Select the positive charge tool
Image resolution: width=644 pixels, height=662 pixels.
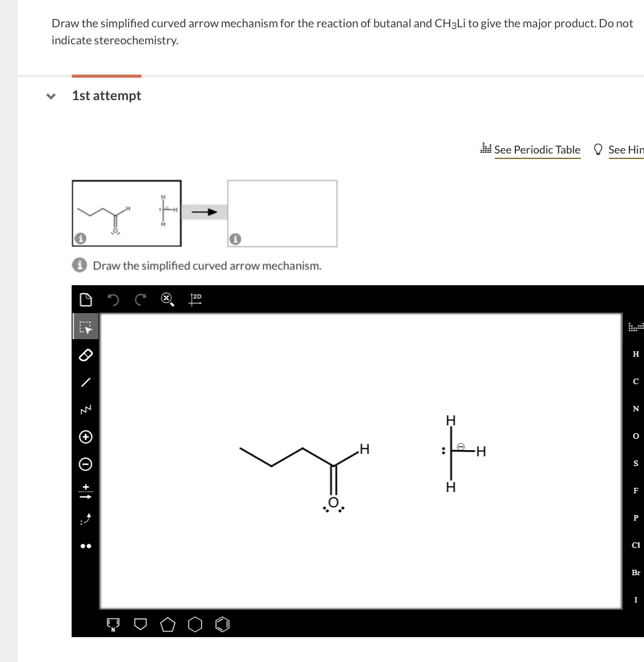86,436
